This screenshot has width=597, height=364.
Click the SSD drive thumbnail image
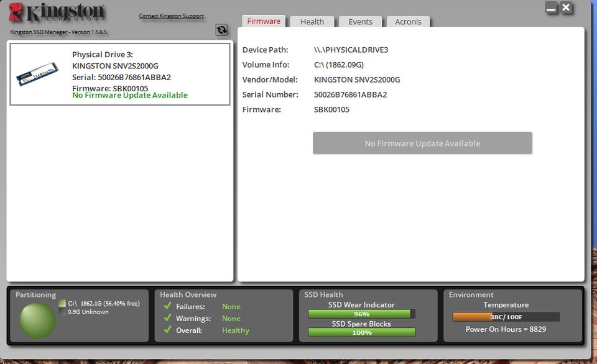tap(37, 74)
